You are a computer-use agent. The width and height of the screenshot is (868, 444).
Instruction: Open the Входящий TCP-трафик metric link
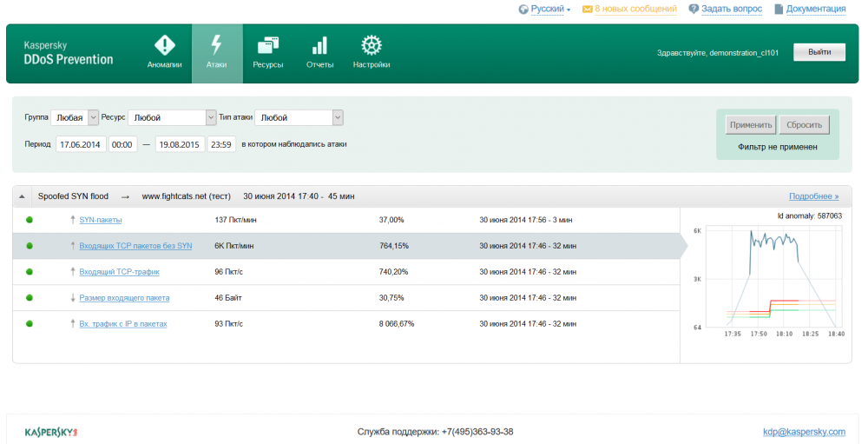[x=119, y=272]
